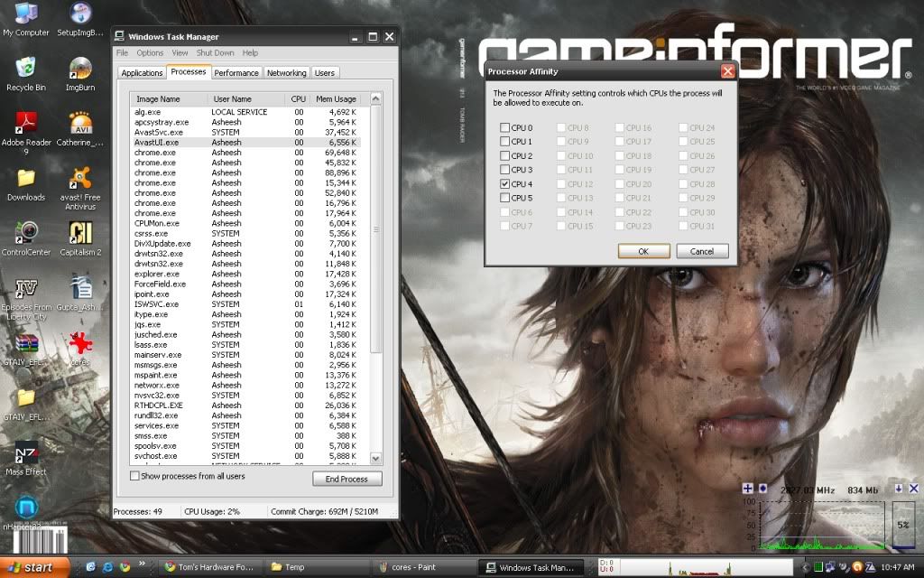The width and height of the screenshot is (924, 578).
Task: Toggle Show processes from all users
Action: [x=134, y=476]
